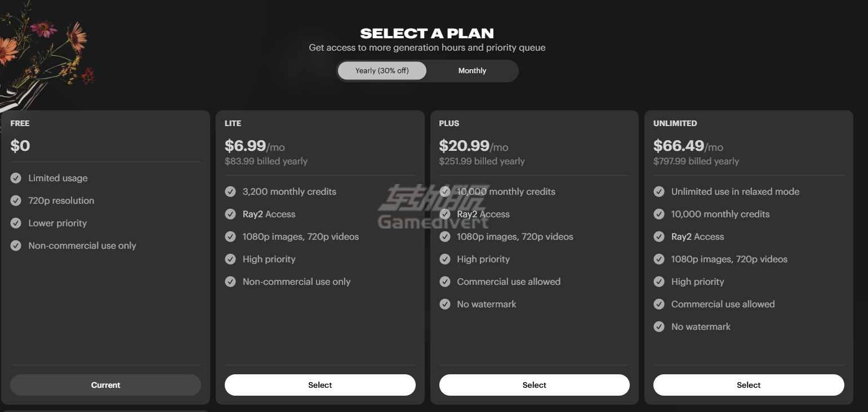Select Yearly (30% off) billing option

(382, 71)
